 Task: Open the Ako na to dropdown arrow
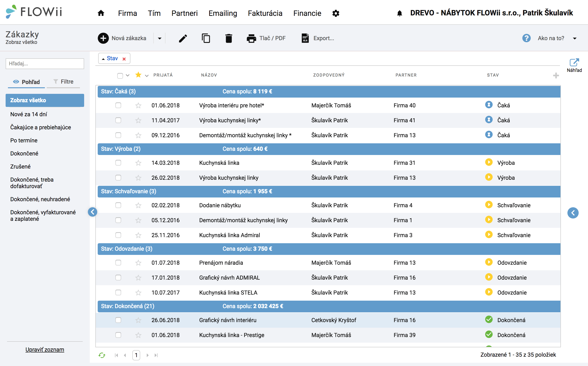(x=575, y=39)
